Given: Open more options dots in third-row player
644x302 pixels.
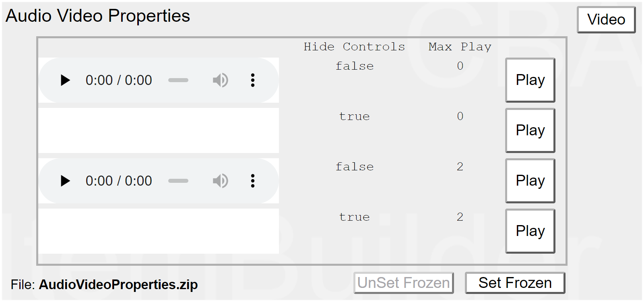Looking at the screenshot, I should click(x=253, y=181).
